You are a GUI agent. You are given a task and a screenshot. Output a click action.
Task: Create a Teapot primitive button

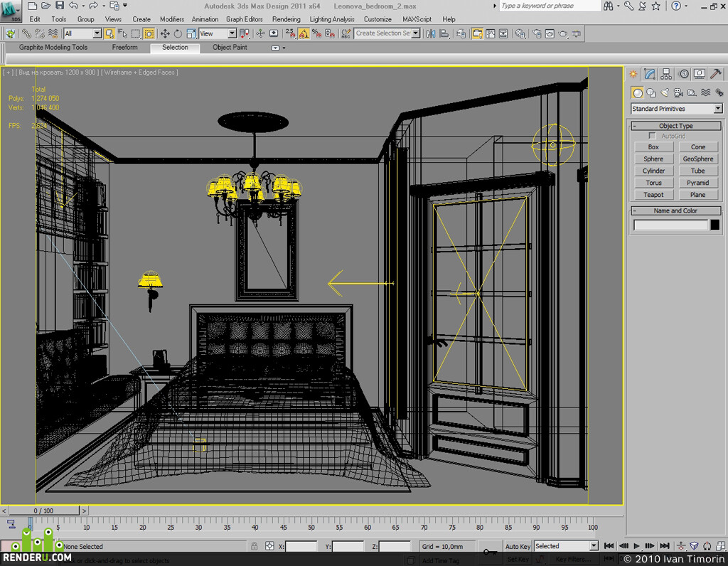tap(653, 195)
